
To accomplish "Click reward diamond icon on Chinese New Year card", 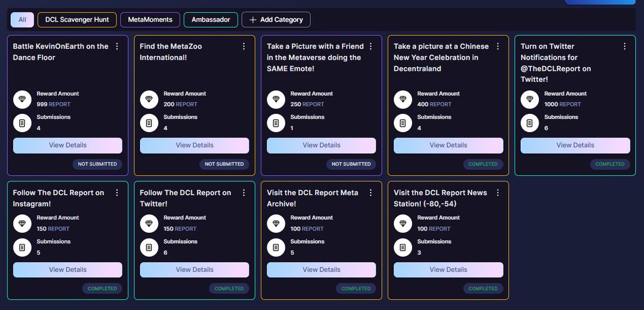I will tap(402, 99).
